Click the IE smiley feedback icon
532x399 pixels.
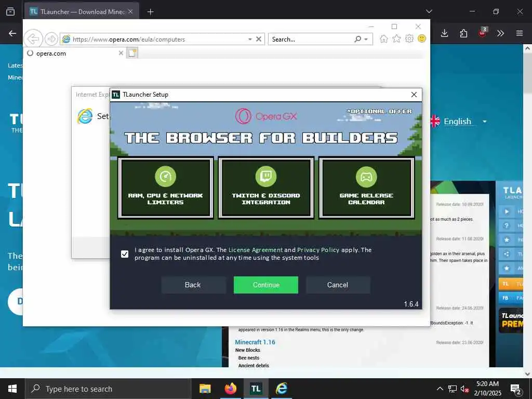click(x=422, y=38)
